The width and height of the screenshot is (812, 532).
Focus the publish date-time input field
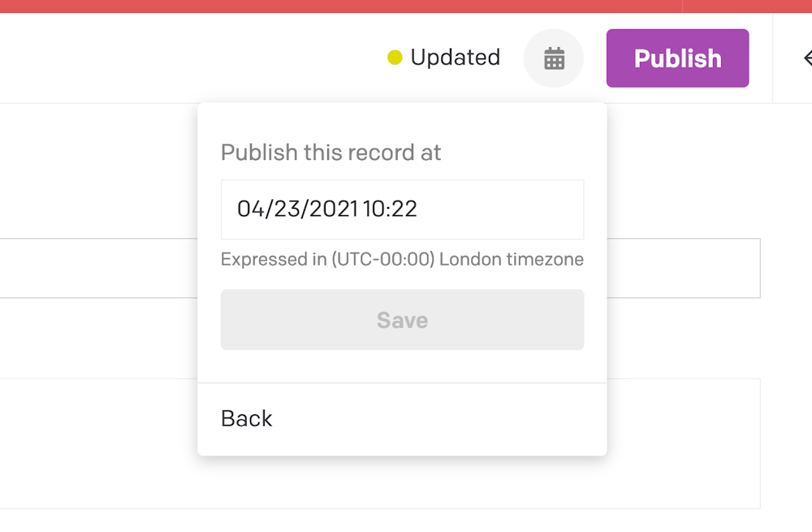tap(403, 210)
